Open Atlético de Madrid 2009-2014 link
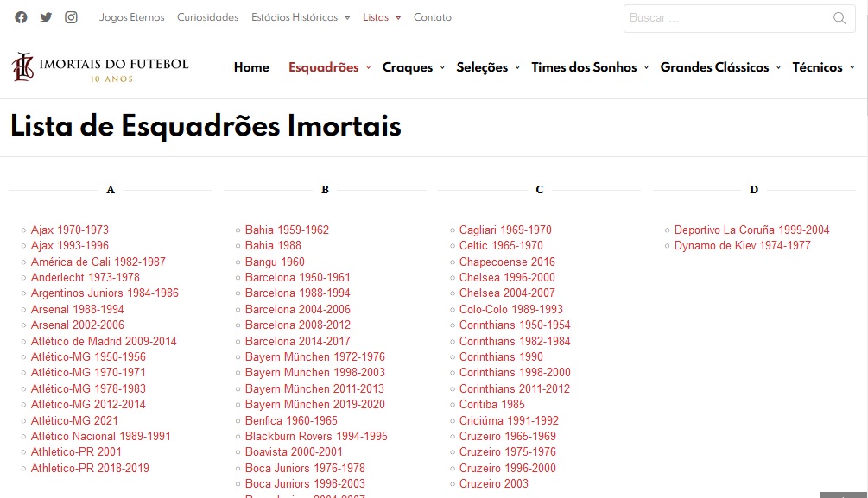868x498 pixels. (x=104, y=342)
